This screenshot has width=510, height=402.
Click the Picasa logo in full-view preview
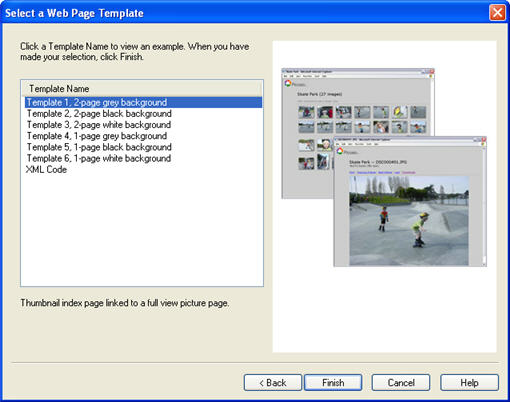tap(340, 151)
